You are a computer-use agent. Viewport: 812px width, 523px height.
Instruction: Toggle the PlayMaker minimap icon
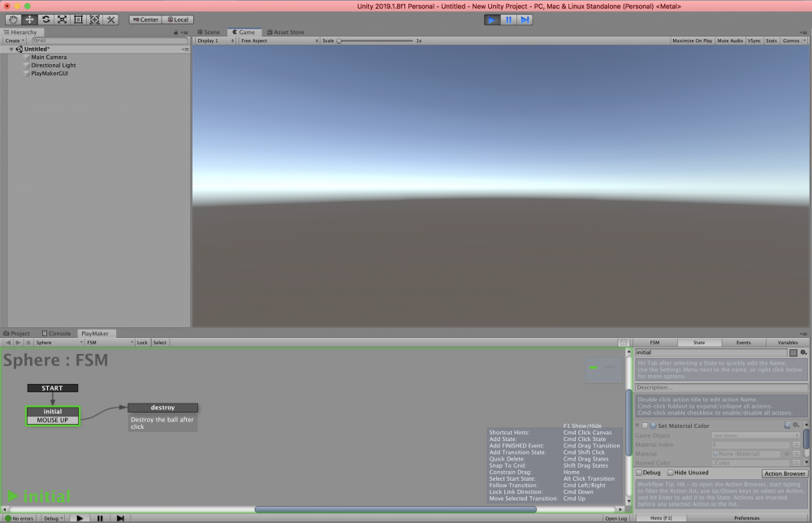click(624, 342)
